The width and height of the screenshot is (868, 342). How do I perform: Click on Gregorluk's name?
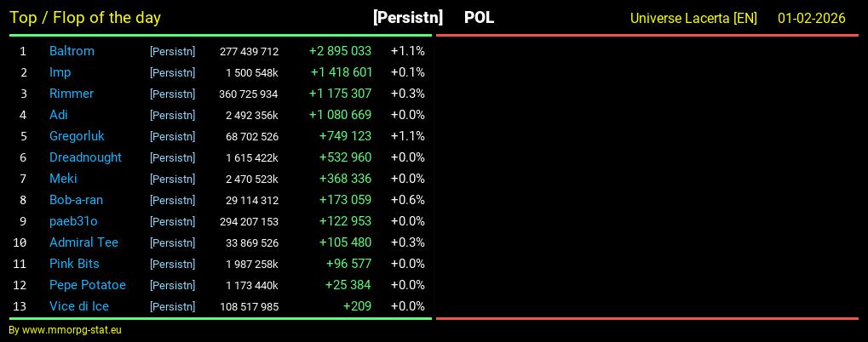[x=77, y=136]
